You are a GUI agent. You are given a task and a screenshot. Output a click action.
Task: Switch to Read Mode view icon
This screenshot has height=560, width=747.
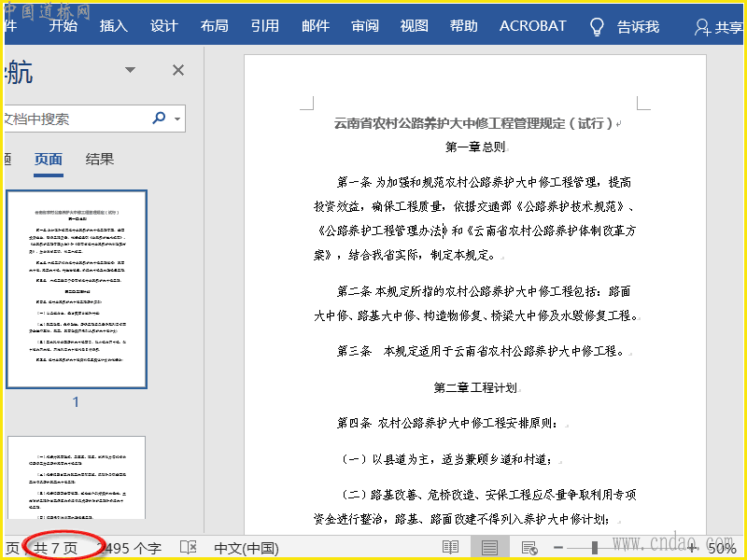450,548
